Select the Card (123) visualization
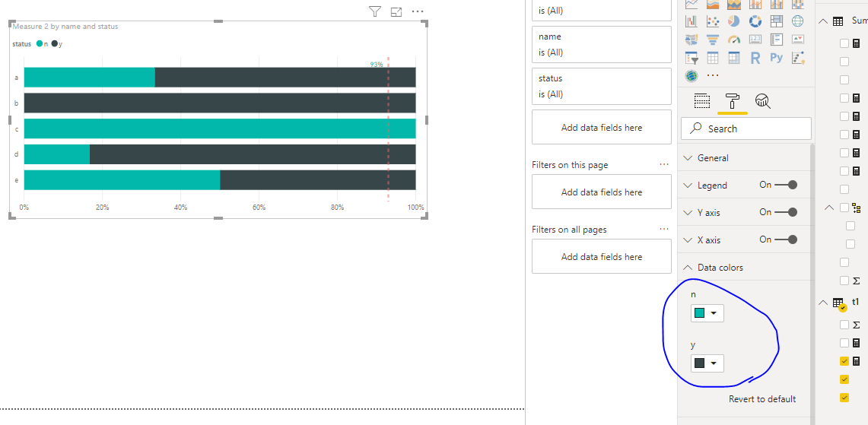The width and height of the screenshot is (868, 425). [x=755, y=40]
